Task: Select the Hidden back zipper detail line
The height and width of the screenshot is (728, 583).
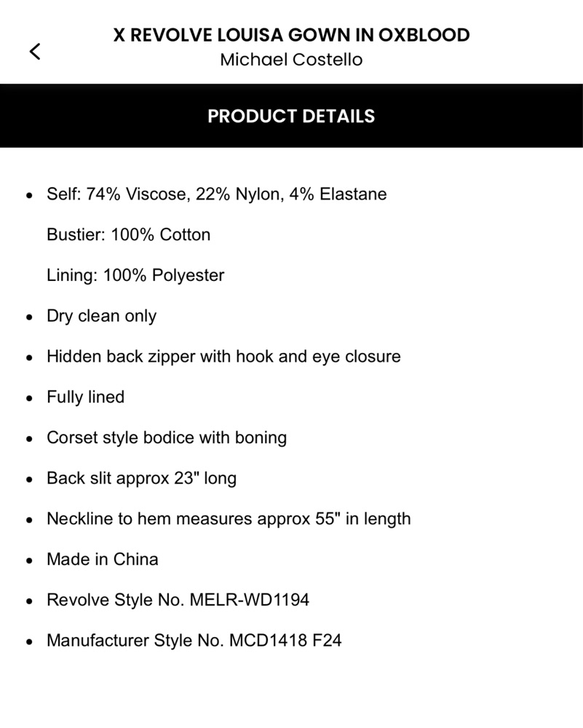Action: click(223, 357)
